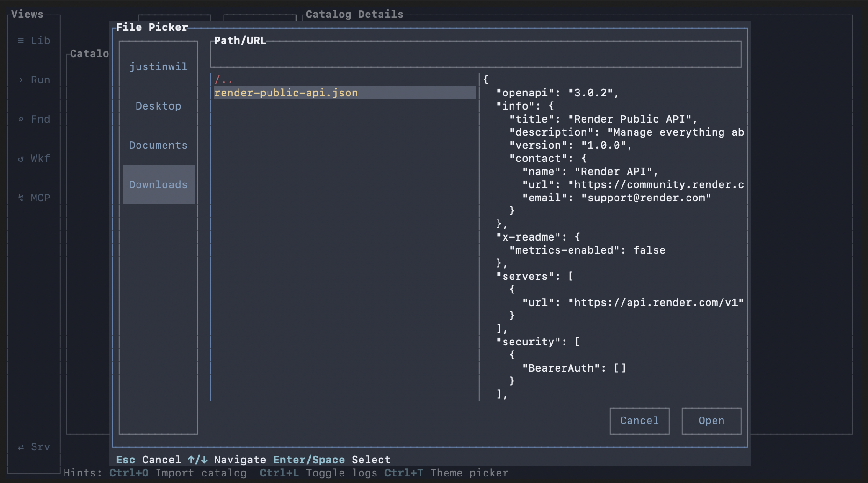This screenshot has width=868, height=483.
Task: Select the MCP view icon
Action: click(34, 197)
